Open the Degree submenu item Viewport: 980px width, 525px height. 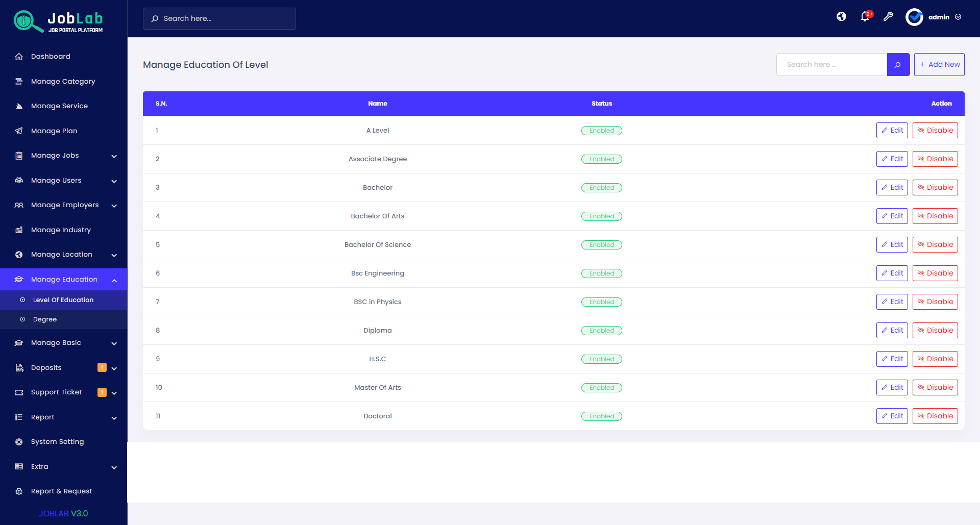[44, 319]
